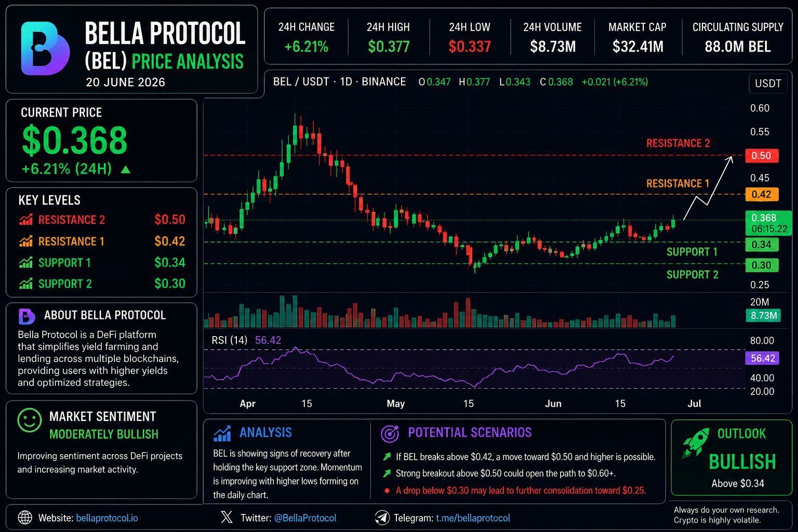Viewport: 798px width, 532px height.
Task: Click the purple 56.42 RSI tag on the axis
Action: (763, 358)
